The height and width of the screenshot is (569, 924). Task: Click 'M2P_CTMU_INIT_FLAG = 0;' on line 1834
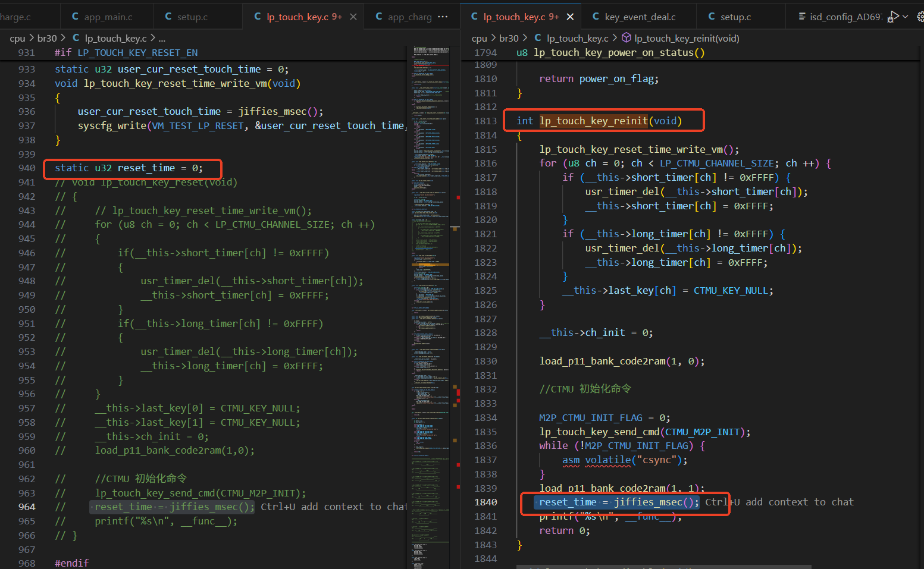[604, 417]
